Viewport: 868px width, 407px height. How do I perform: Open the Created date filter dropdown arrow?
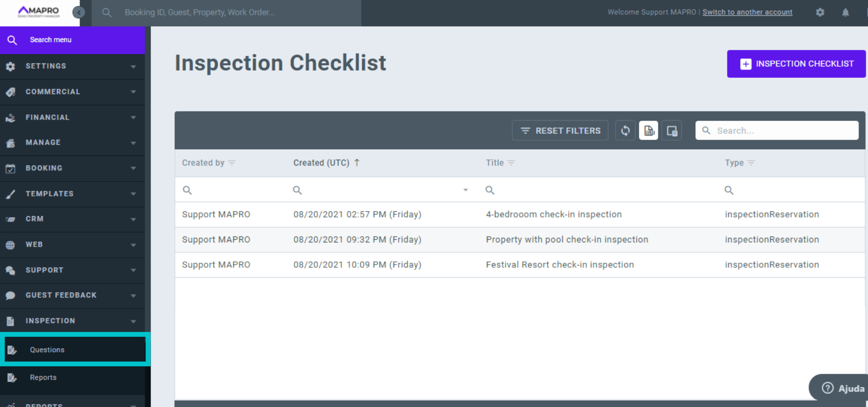pos(465,190)
